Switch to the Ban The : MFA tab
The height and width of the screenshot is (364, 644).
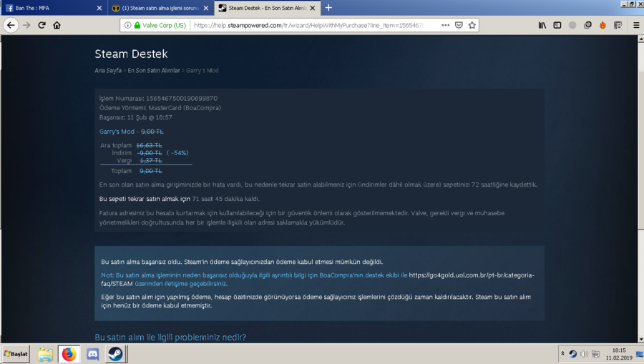point(54,8)
